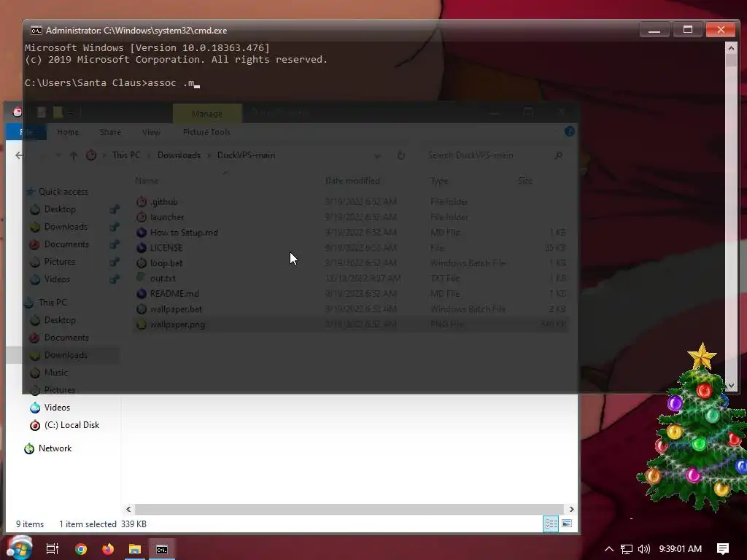
Task: Open the Start menu orb
Action: tap(19, 548)
